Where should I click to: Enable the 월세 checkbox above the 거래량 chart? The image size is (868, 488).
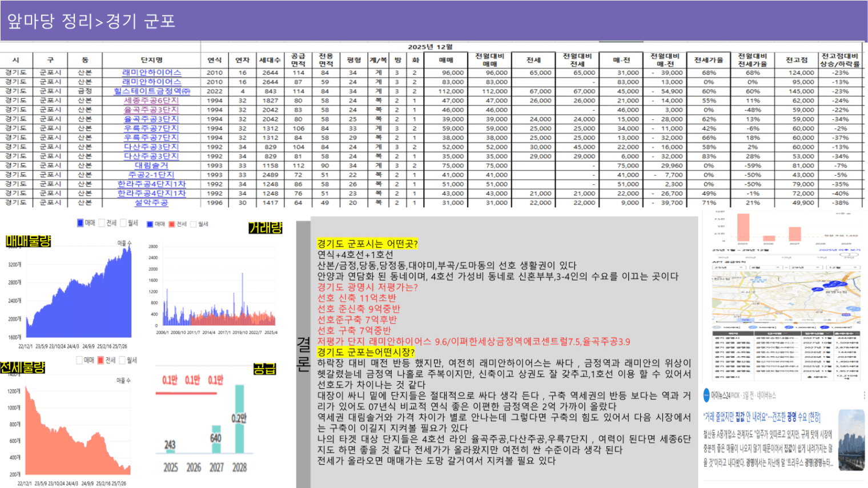coord(193,224)
